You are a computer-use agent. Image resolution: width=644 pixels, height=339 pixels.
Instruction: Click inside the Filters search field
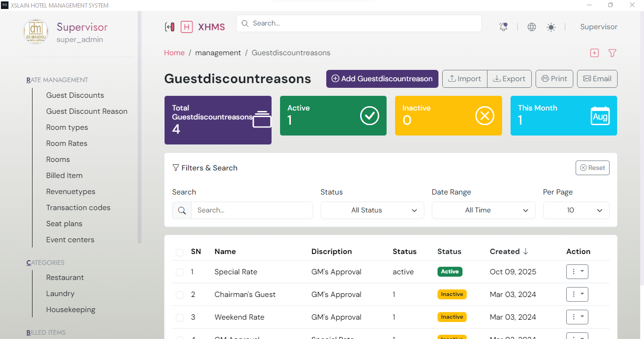(252, 210)
